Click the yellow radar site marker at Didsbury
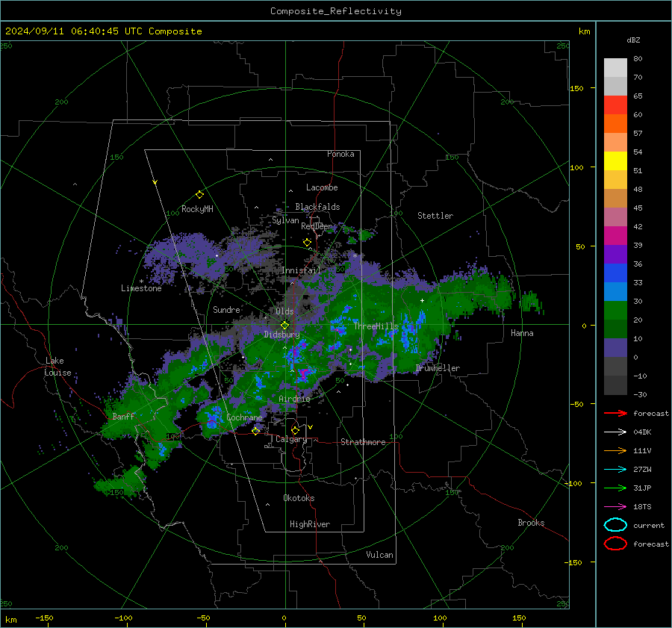The width and height of the screenshot is (672, 628). pyautogui.click(x=284, y=326)
